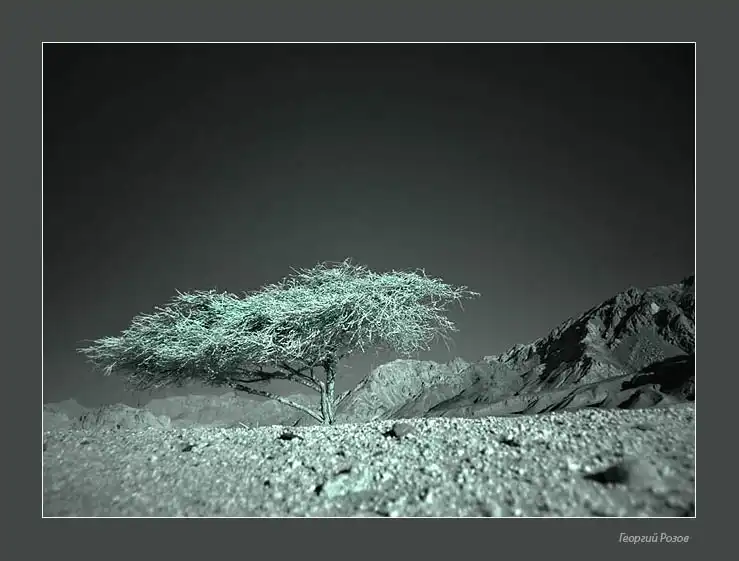Viewport: 739px width, 561px height.
Task: Select the tree trunk base
Action: [x=326, y=417]
